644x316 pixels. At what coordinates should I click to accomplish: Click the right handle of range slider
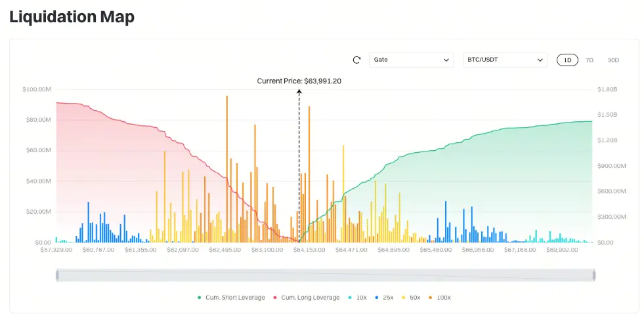click(594, 275)
